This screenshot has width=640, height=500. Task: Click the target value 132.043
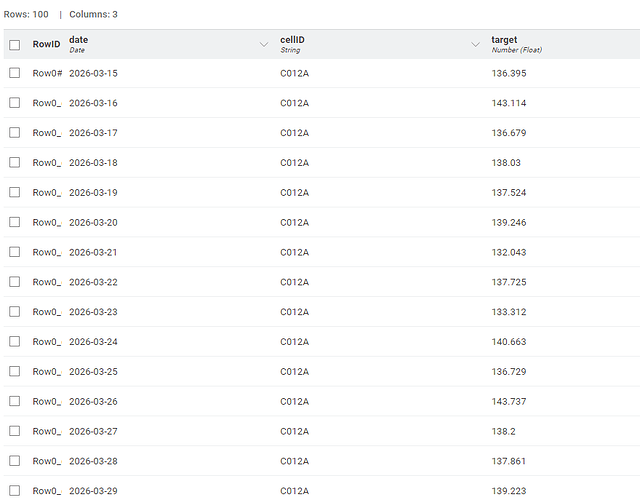coord(508,252)
